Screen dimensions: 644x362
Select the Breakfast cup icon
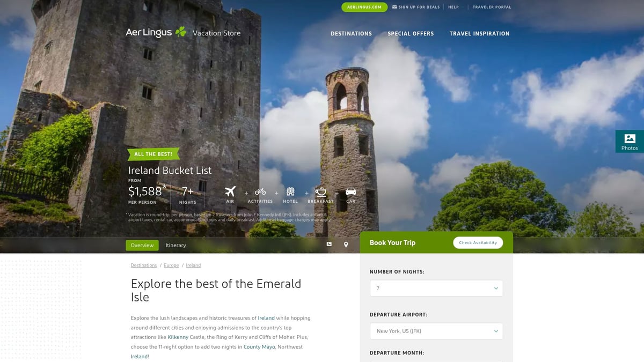320,192
